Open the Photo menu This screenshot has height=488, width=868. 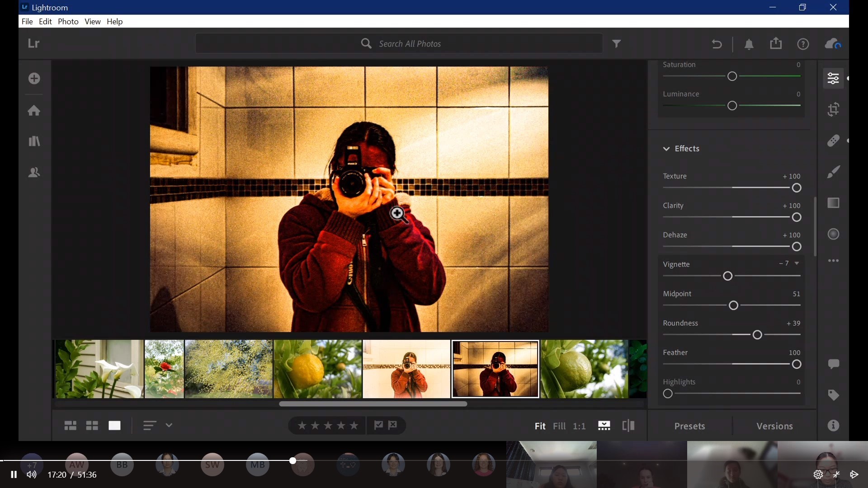(x=68, y=22)
